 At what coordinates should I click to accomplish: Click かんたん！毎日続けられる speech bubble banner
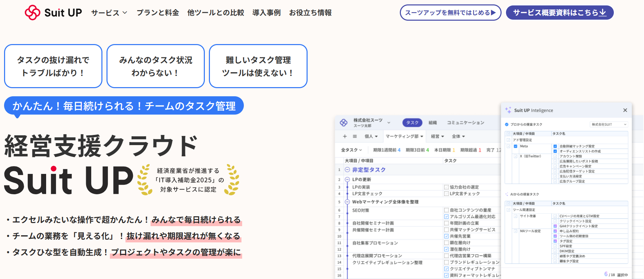click(x=124, y=106)
